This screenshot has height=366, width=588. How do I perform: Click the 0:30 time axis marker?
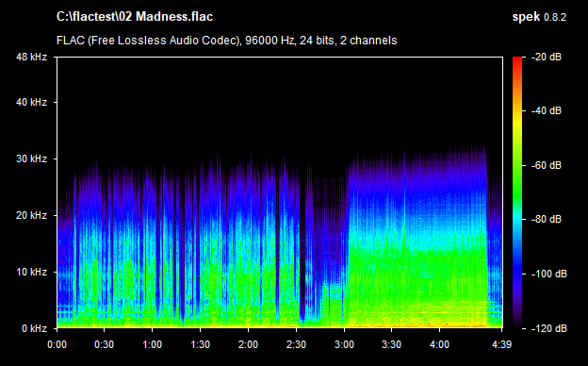click(x=105, y=344)
